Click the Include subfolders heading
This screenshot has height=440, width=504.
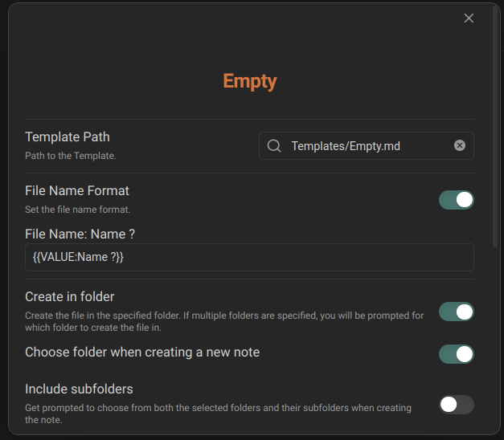coord(79,389)
